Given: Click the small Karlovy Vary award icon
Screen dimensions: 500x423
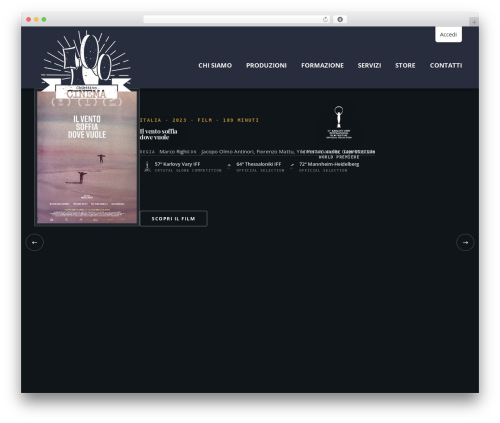Looking at the screenshot, I should click(x=147, y=166).
